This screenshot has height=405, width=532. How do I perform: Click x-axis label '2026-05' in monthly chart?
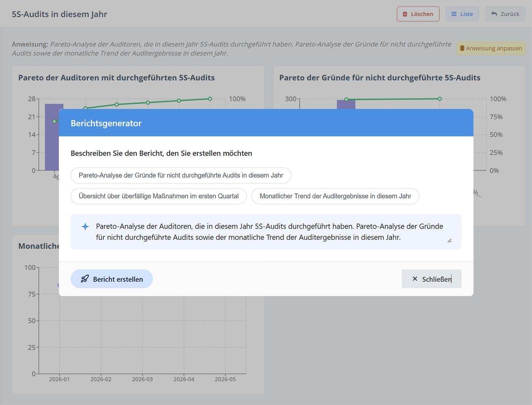(225, 379)
